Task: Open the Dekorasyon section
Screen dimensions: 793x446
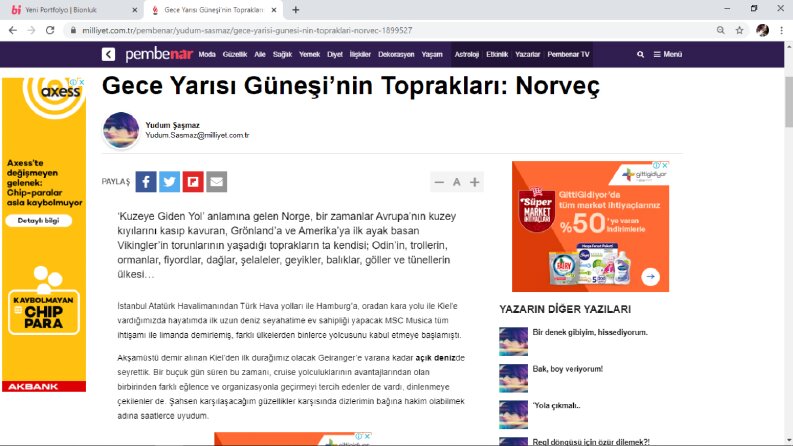Action: tap(396, 54)
